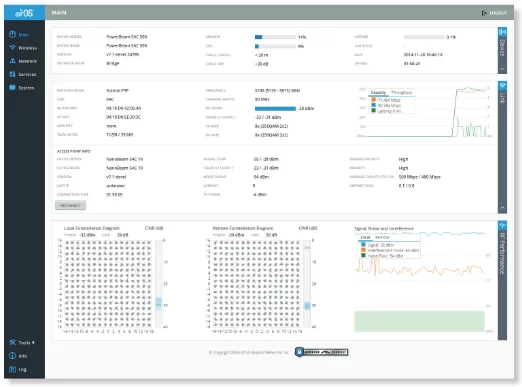
Task: Click the Reconnect button
Action: [x=70, y=205]
